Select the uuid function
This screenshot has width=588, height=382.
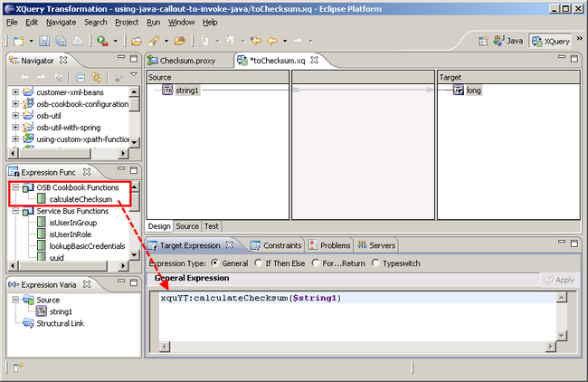(57, 257)
